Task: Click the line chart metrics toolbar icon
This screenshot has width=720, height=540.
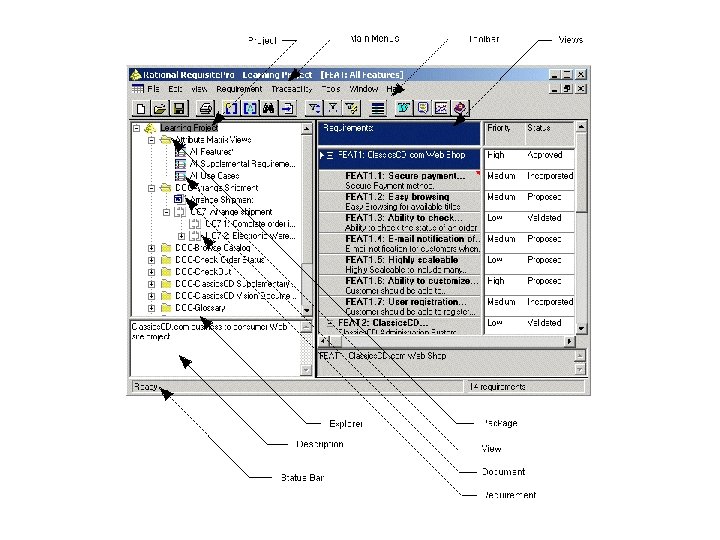Action: tap(441, 108)
